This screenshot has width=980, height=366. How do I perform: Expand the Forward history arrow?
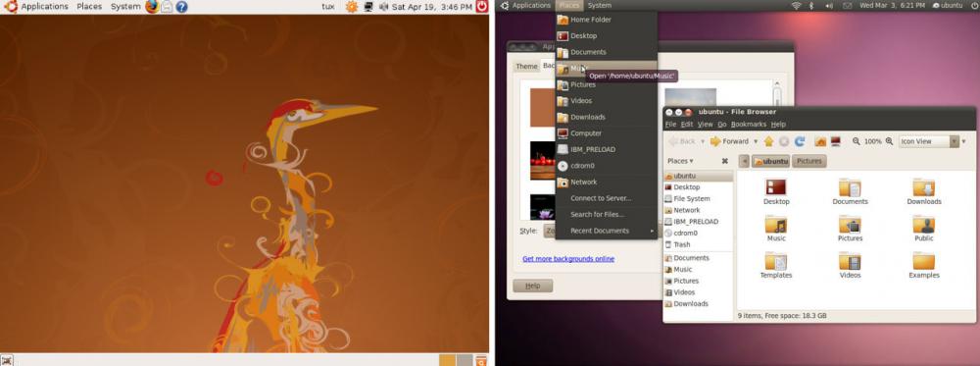coord(756,141)
